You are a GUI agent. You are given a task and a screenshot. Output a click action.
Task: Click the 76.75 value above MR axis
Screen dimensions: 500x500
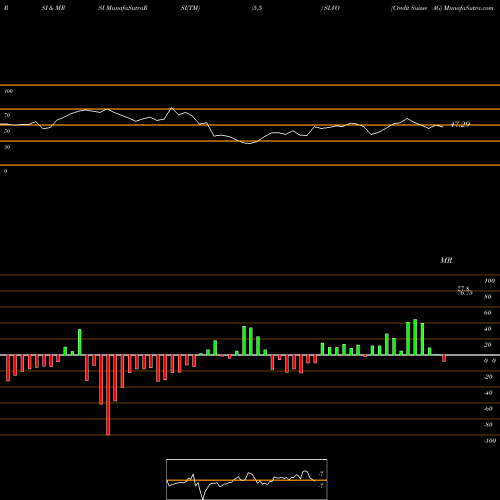(465, 293)
